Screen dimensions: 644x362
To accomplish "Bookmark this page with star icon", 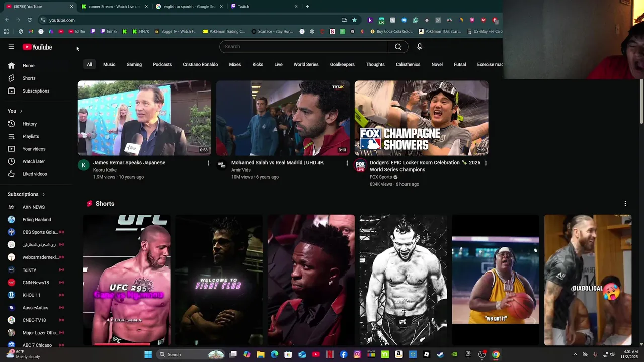I will pos(354,20).
